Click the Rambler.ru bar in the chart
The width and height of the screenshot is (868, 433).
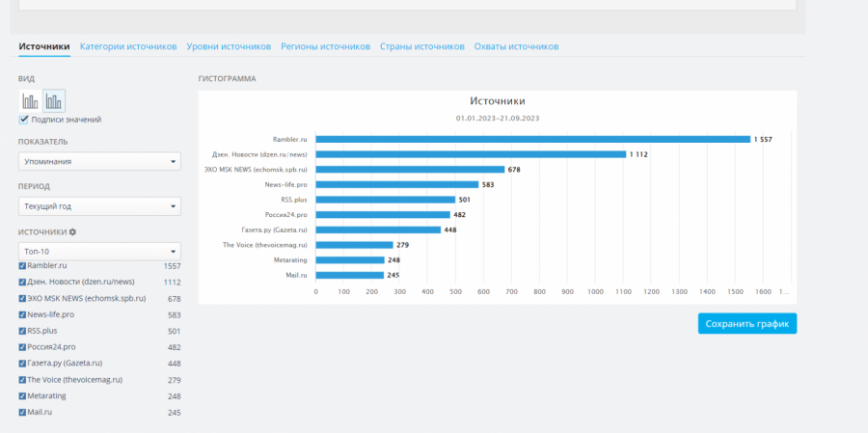[533, 140]
